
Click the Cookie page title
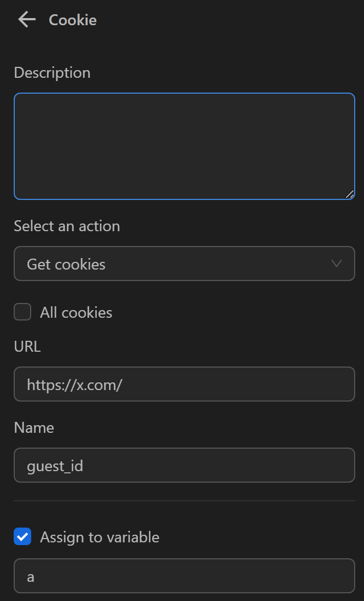[72, 20]
